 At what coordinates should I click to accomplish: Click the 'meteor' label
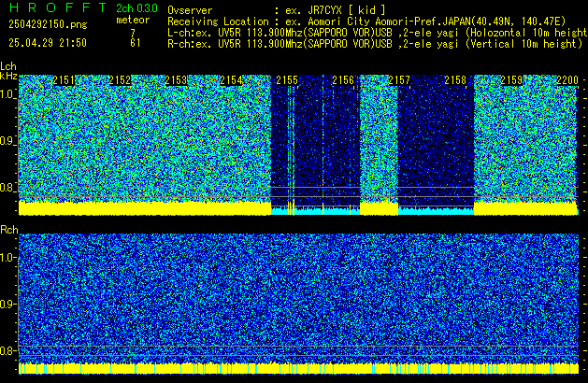point(133,20)
